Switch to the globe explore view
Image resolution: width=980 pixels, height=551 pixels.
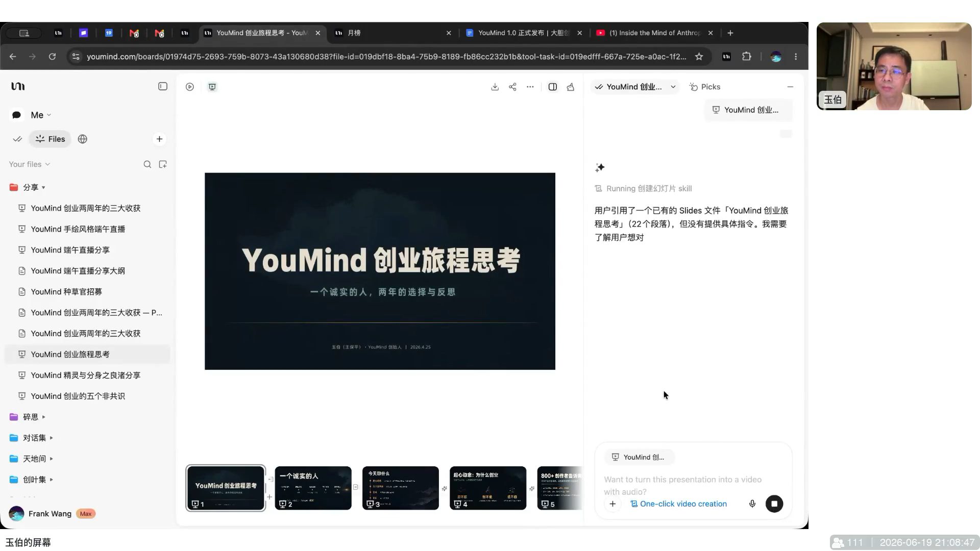82,139
